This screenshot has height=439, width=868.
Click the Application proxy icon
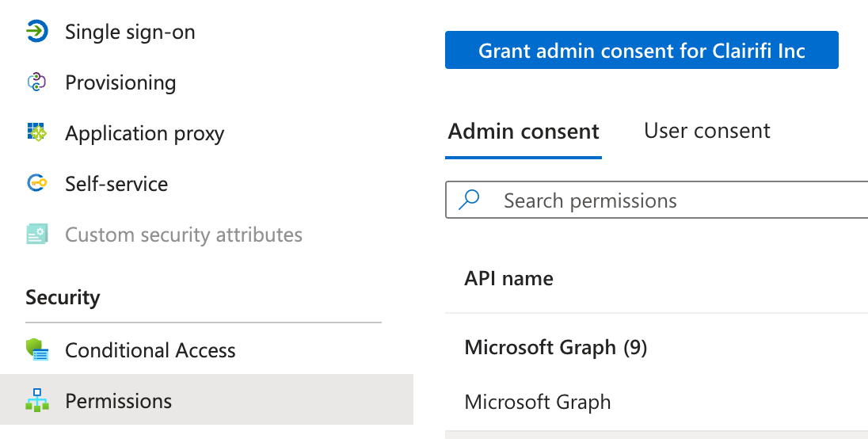36,133
